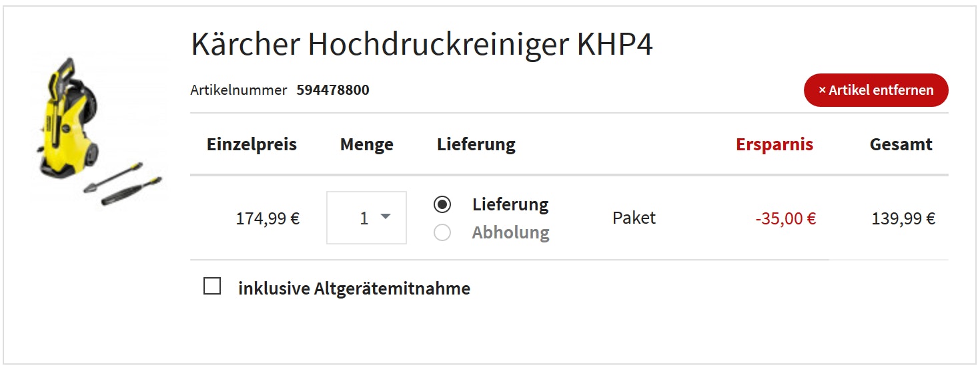Viewport: 980px width, 368px height.
Task: Click the article number 594478800
Action: [x=333, y=90]
